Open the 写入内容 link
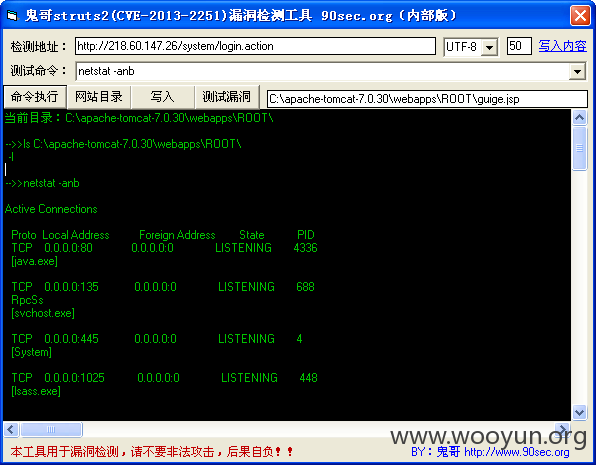 [563, 46]
